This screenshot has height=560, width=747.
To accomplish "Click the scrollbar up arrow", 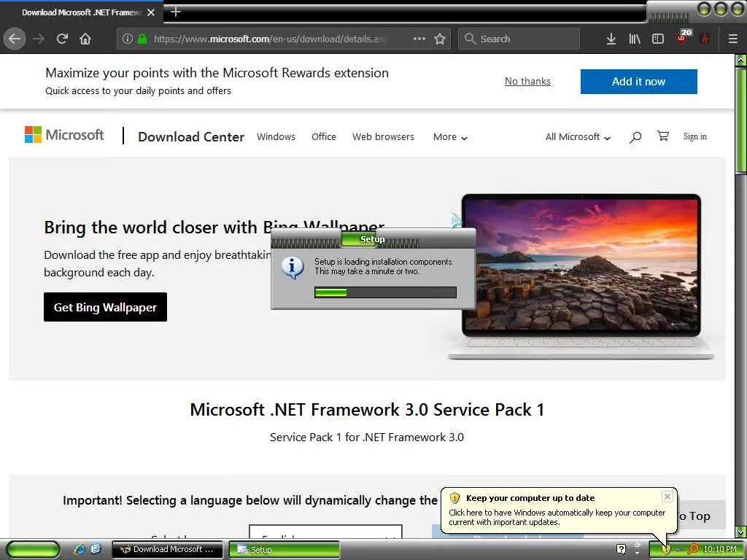I will pyautogui.click(x=741, y=60).
